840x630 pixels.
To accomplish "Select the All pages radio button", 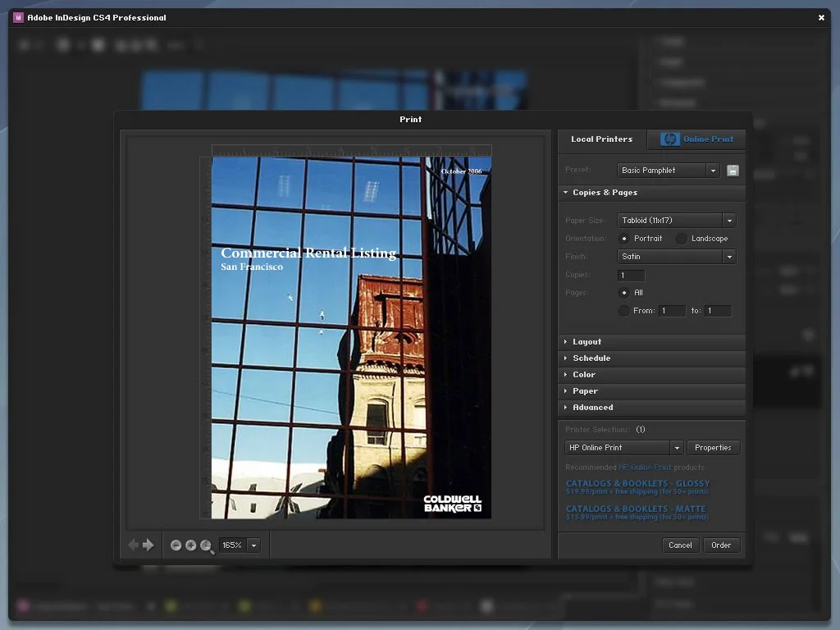I will coord(624,293).
